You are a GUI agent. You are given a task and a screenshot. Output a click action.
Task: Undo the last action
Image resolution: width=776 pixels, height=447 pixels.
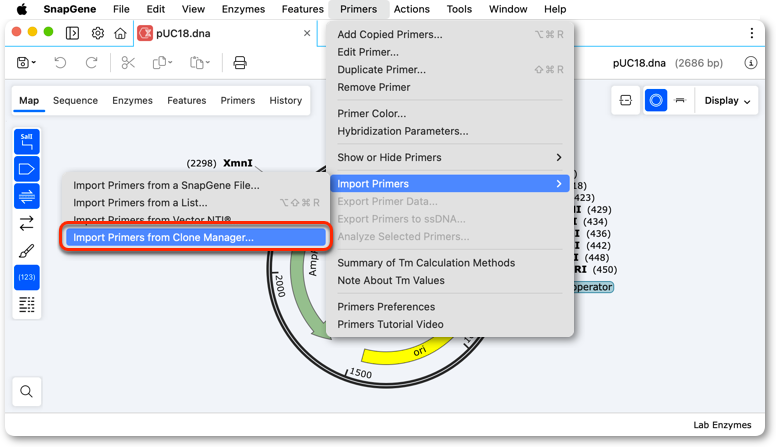(60, 63)
